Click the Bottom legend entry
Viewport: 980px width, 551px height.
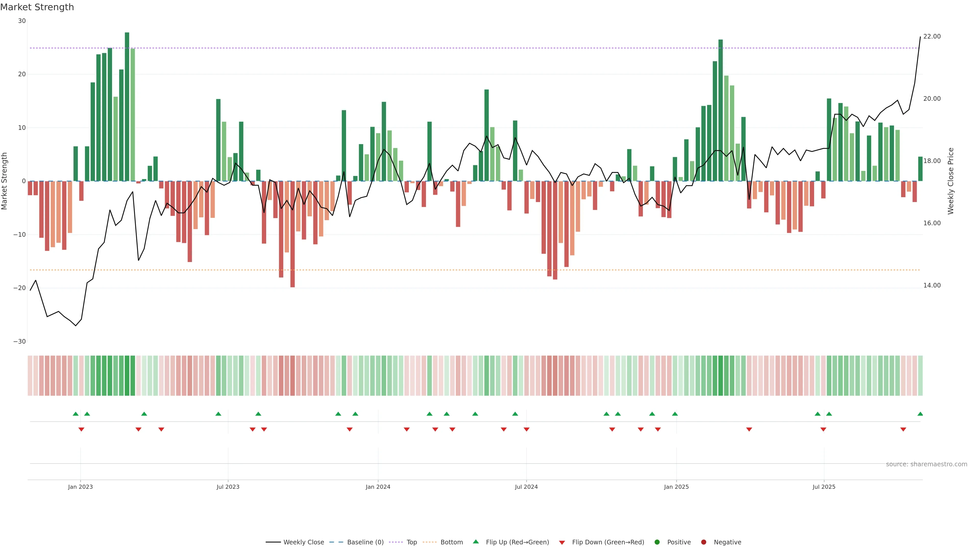pos(451,542)
